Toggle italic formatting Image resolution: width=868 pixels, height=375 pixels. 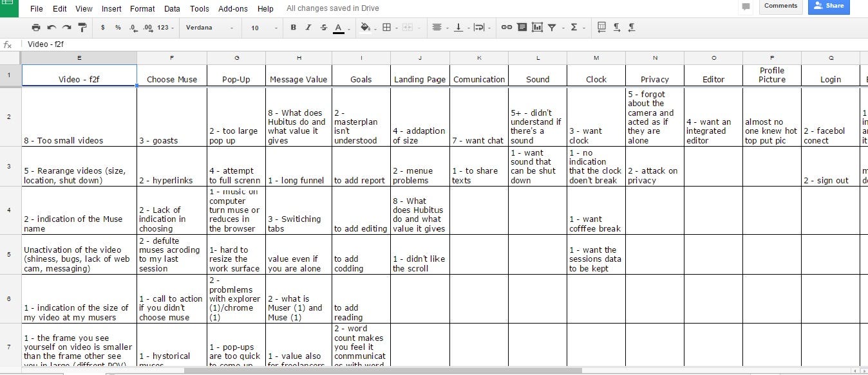pos(308,28)
